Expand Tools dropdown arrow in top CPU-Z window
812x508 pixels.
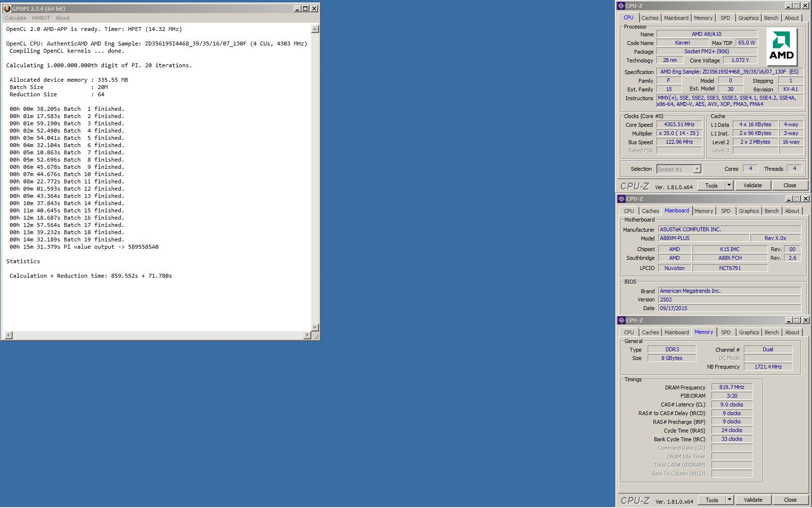point(729,185)
